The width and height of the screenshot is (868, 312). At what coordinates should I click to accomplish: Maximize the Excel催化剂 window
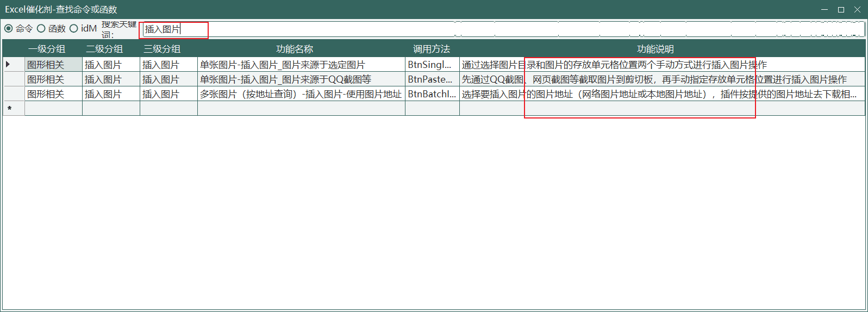click(841, 9)
